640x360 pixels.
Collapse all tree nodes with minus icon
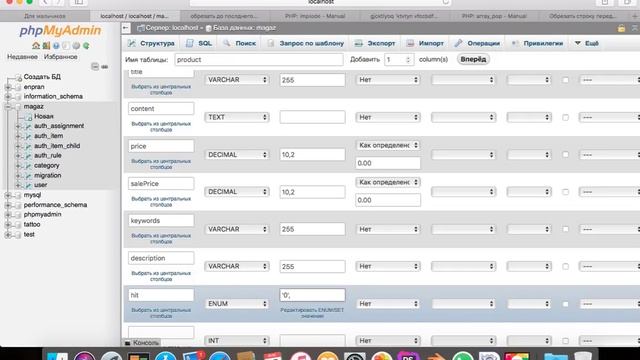click(95, 67)
